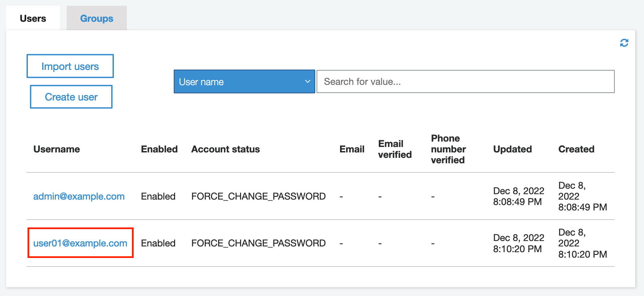Click Created date cell in user01@example.com row
644x296 pixels.
(x=582, y=243)
